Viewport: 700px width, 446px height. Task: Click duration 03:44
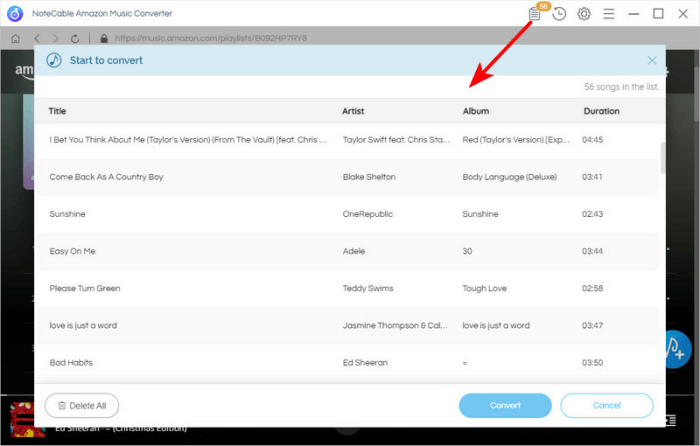tap(592, 251)
